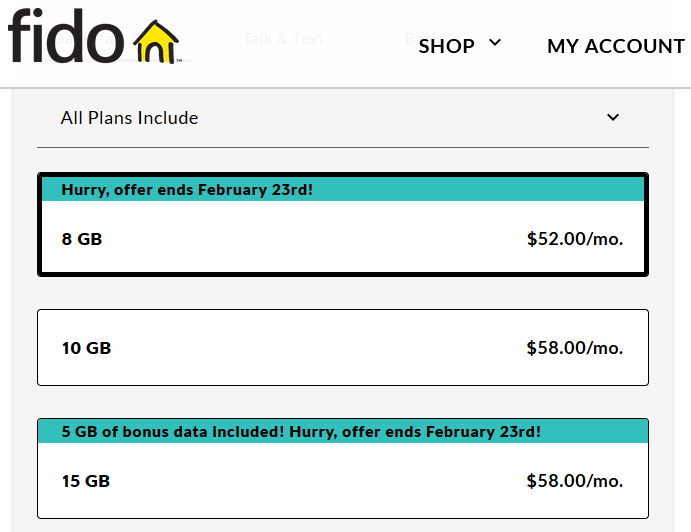Go to MY ACCOUNT
Viewport: 691px width, 532px height.
[x=615, y=46]
